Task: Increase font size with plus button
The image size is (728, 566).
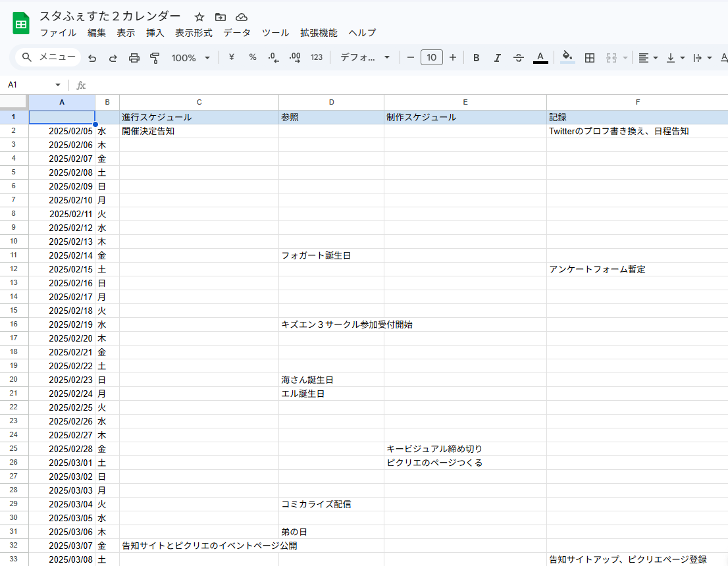Action: tap(453, 57)
